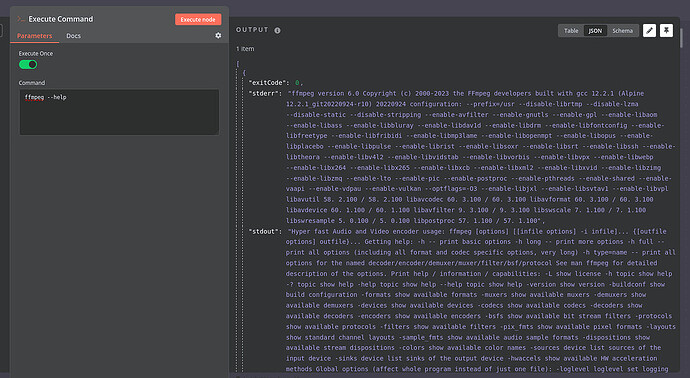The width and height of the screenshot is (690, 378).
Task: Select the "exitCode" key in JSON
Action: [269, 83]
